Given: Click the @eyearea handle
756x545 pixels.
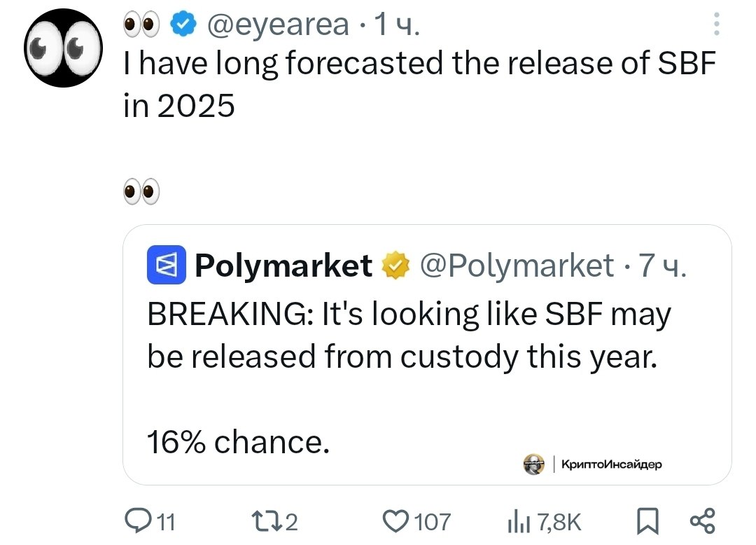Looking at the screenshot, I should [x=278, y=26].
